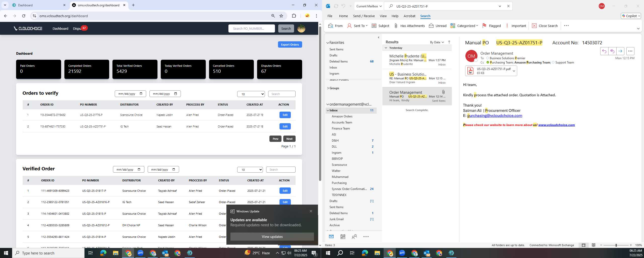Viewport: 644px width, 258px height.
Task: Click the Export Orders button
Action: pos(290,45)
